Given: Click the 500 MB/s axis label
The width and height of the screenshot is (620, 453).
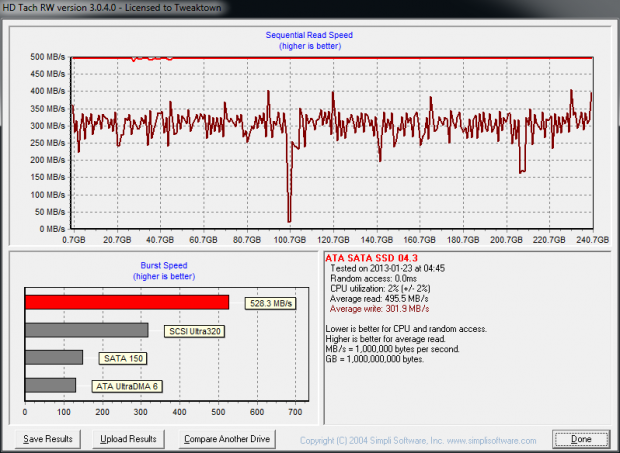Looking at the screenshot, I should pos(47,57).
